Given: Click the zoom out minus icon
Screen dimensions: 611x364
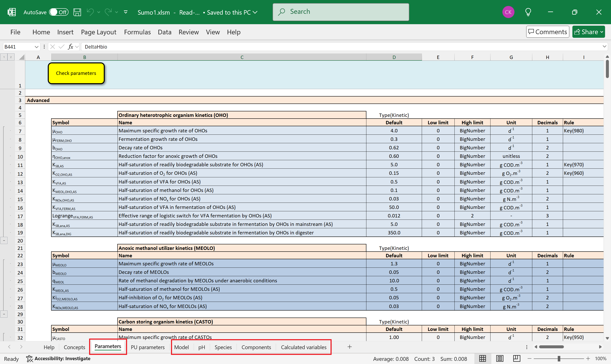Looking at the screenshot, I should click(x=530, y=359).
